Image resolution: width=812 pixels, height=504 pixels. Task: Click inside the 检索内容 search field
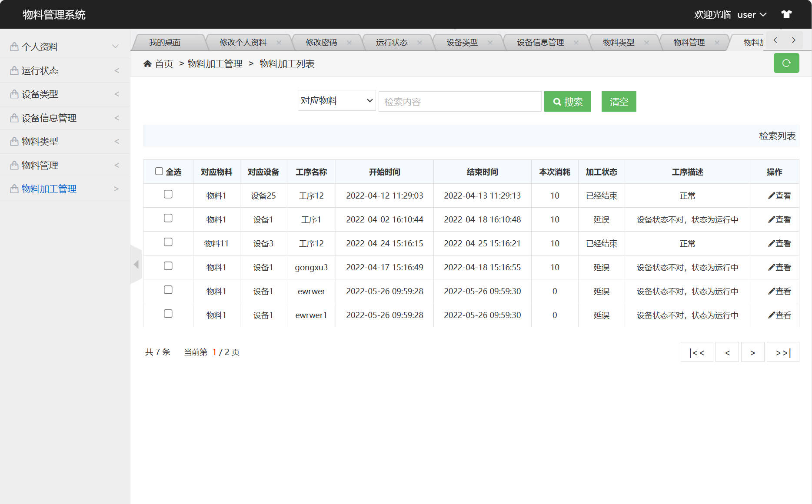[459, 101]
